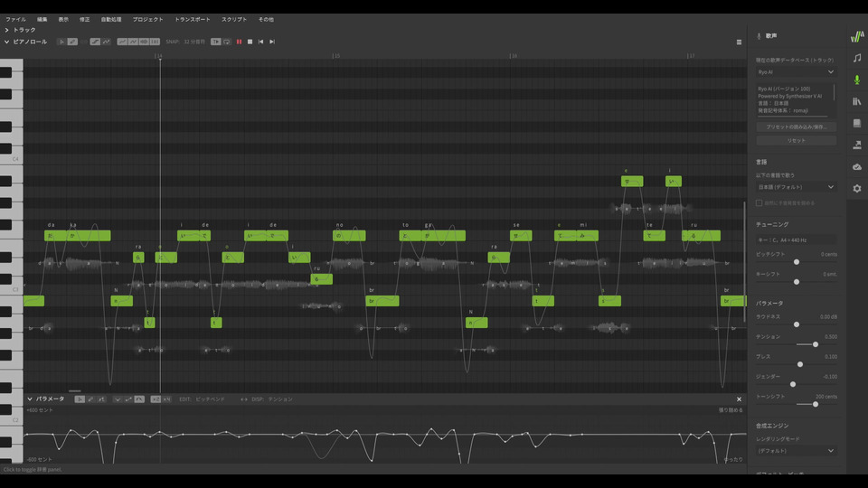The height and width of the screenshot is (488, 868).
Task: Enable the cross-lingual checkbox under language
Action: click(759, 203)
